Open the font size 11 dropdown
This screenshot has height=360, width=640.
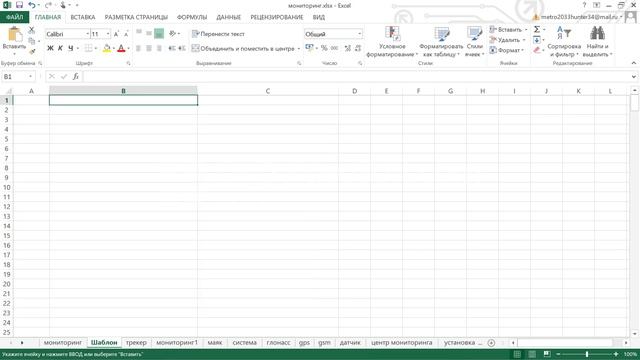click(108, 34)
